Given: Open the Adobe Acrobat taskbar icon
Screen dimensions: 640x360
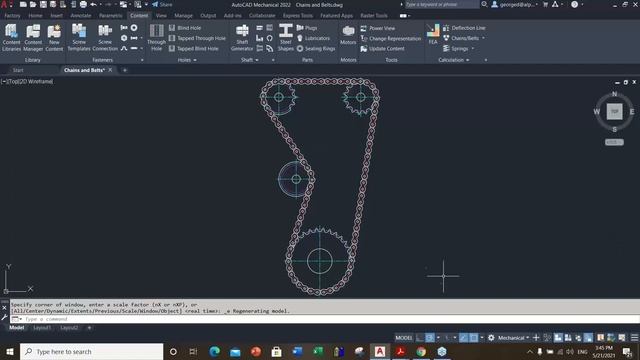Looking at the screenshot, I should pyautogui.click(x=400, y=351).
